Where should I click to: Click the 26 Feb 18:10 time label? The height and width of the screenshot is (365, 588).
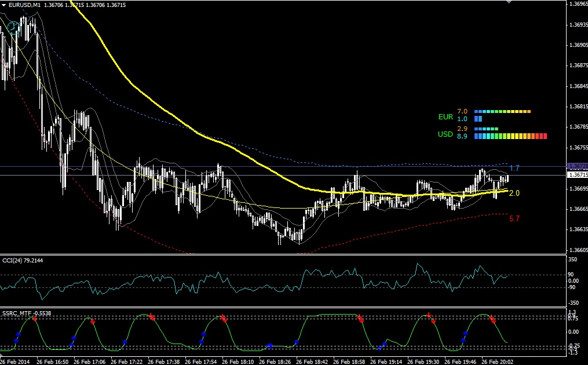238,362
